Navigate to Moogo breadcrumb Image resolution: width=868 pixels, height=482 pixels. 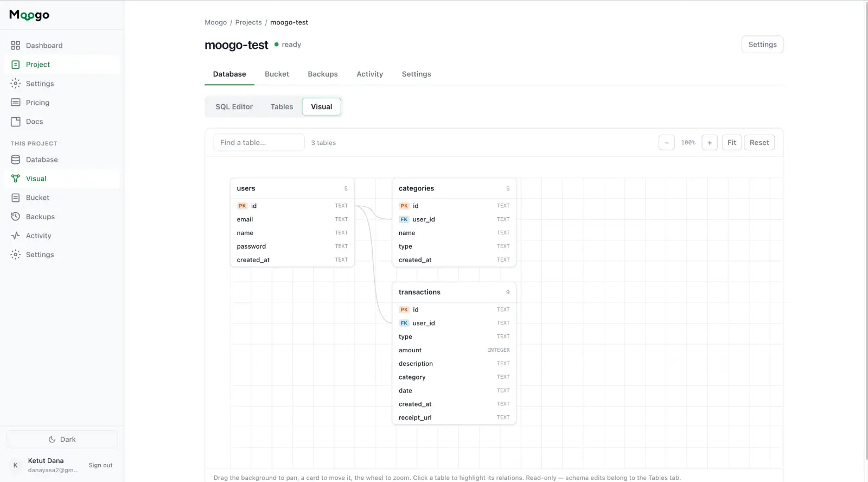[x=216, y=23]
